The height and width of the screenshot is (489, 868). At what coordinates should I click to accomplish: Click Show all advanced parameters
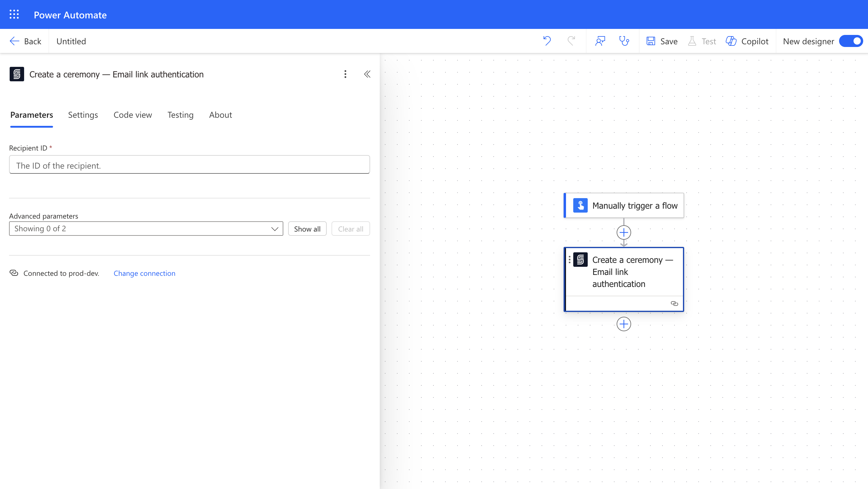[x=307, y=229]
